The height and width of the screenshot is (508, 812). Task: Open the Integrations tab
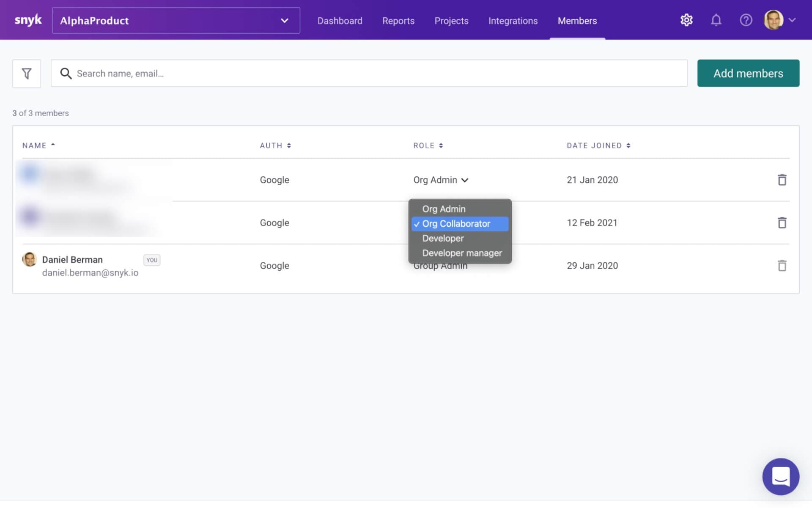[x=513, y=21]
